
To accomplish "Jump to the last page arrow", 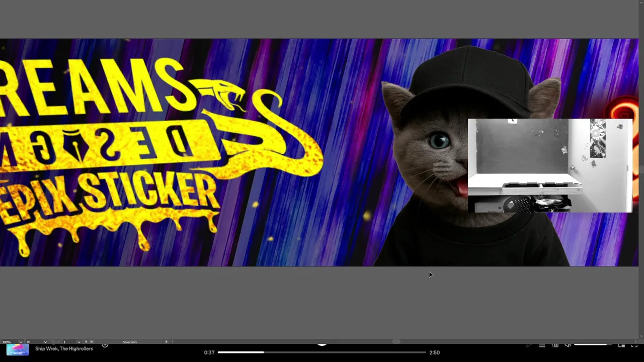I will [92, 342].
